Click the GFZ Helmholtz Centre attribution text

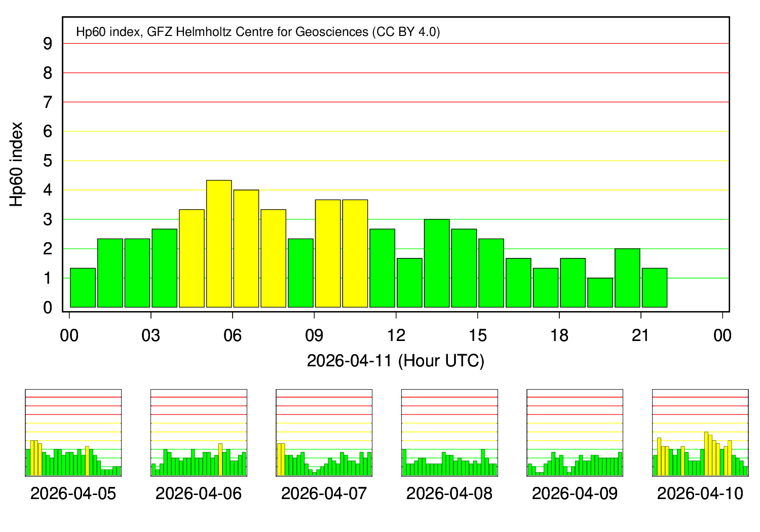click(258, 32)
